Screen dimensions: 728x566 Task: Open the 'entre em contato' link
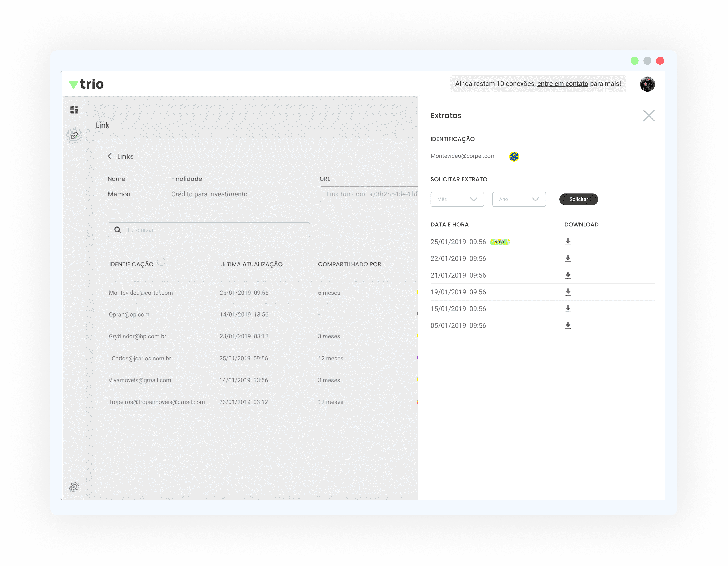[563, 84]
